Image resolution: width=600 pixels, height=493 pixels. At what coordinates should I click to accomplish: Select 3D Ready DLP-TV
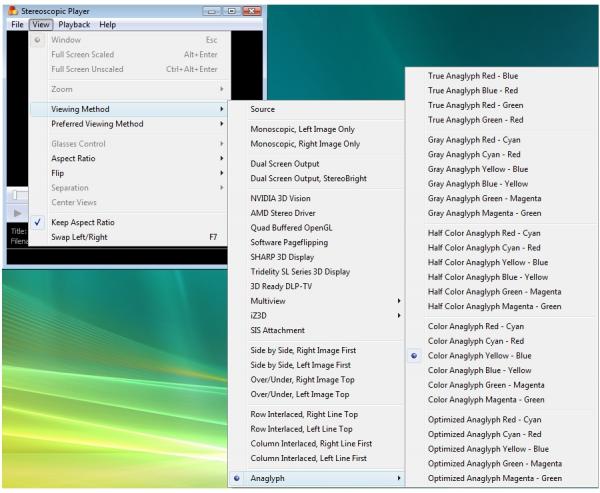point(316,286)
